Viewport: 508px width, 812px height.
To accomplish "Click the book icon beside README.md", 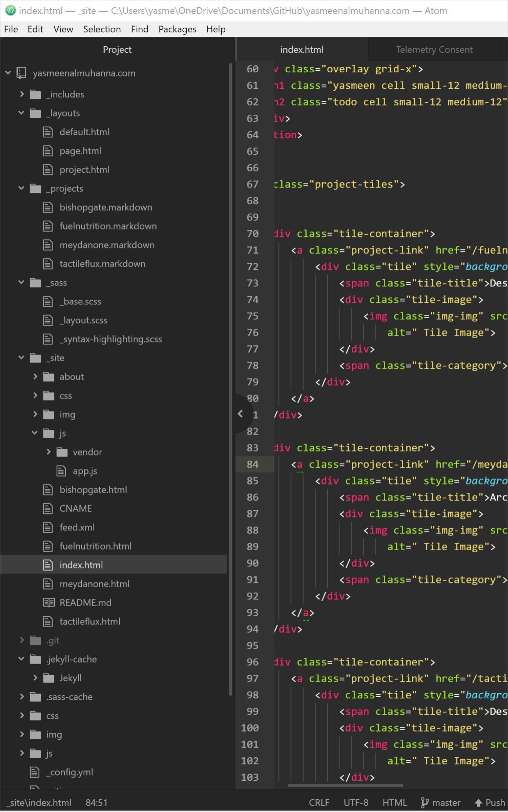I will pos(49,602).
